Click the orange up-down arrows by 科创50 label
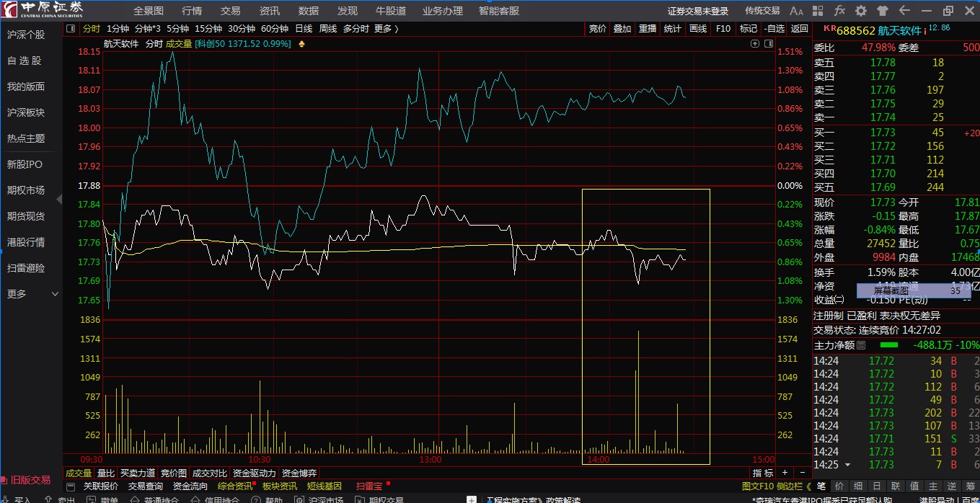This screenshot has width=980, height=503. point(301,44)
